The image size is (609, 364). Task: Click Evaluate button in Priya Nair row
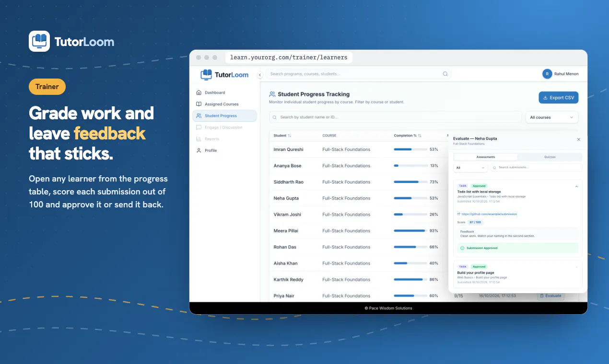pyautogui.click(x=550, y=296)
